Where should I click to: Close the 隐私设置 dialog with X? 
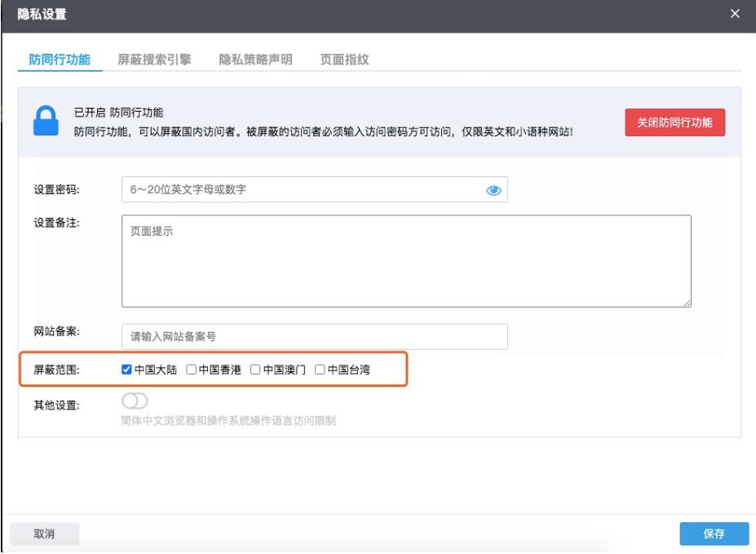point(735,14)
